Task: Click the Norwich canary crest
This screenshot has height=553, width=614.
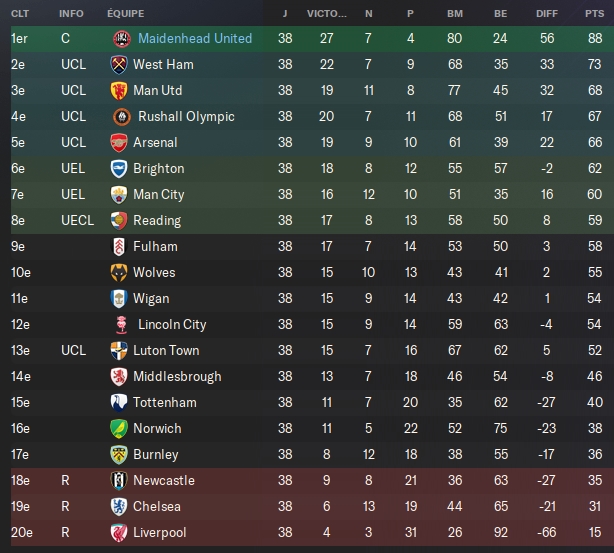Action: click(119, 428)
